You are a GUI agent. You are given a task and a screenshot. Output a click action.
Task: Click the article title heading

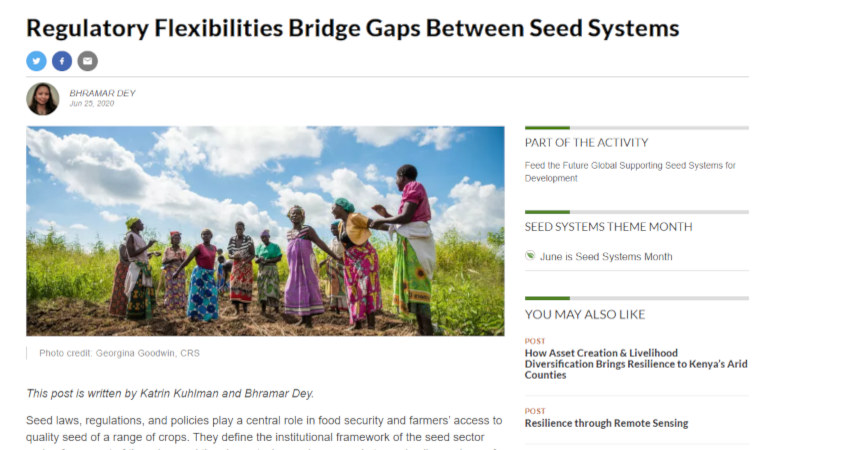pyautogui.click(x=352, y=28)
